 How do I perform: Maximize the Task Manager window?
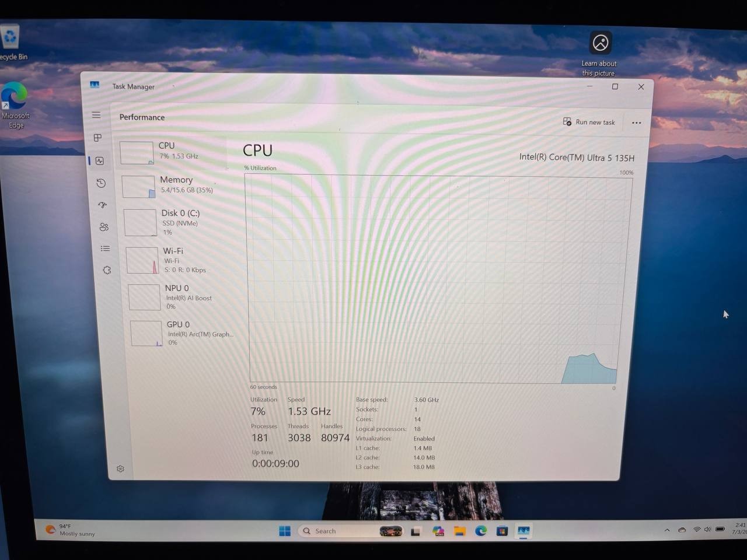coord(615,86)
